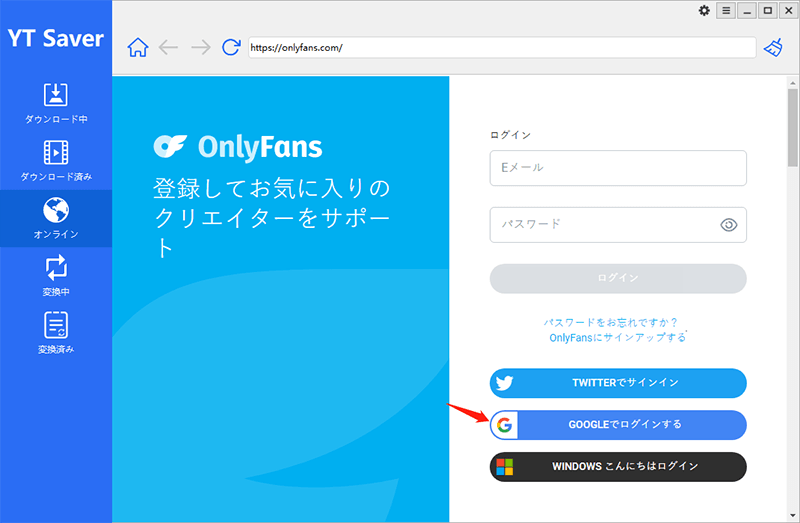Image resolution: width=800 pixels, height=523 pixels.
Task: Focus the Eメール input field
Action: [618, 168]
